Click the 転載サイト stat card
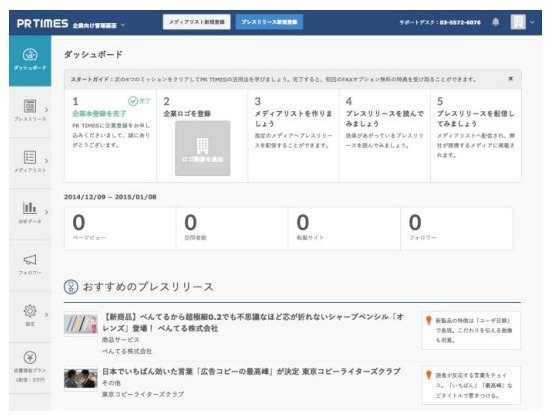The image size is (560, 420). click(344, 228)
